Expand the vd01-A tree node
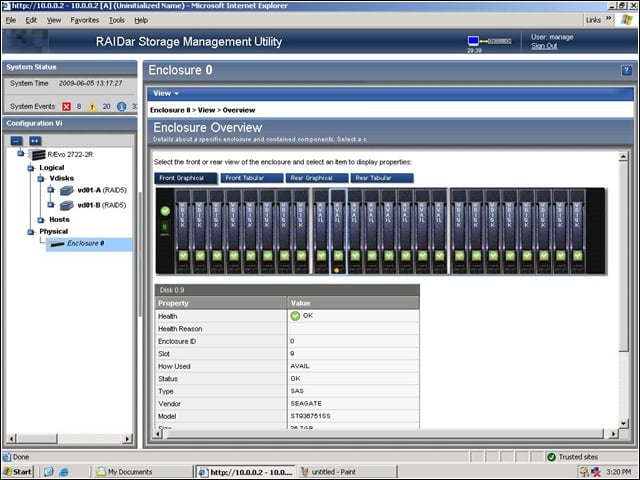This screenshot has height=480, width=640. pos(51,190)
